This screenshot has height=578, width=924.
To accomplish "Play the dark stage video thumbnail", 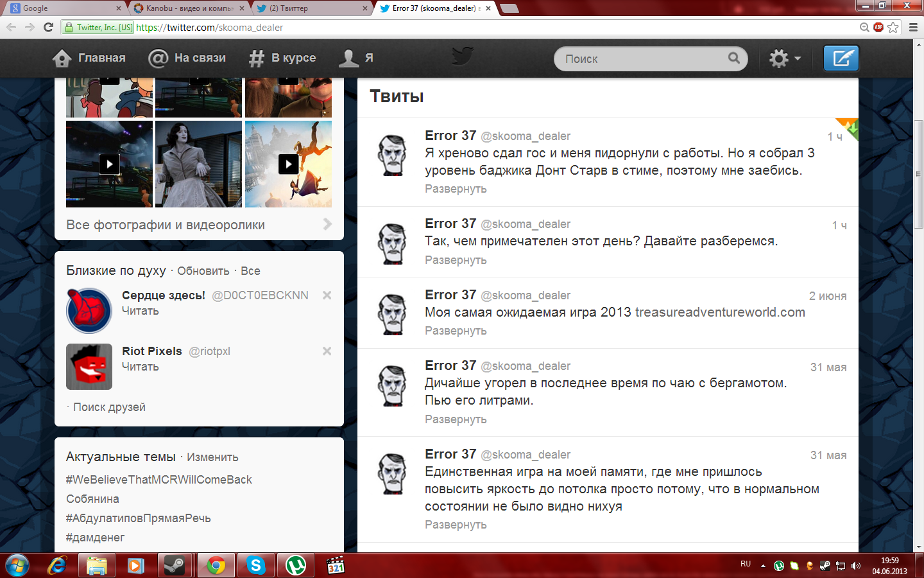I will tap(109, 164).
